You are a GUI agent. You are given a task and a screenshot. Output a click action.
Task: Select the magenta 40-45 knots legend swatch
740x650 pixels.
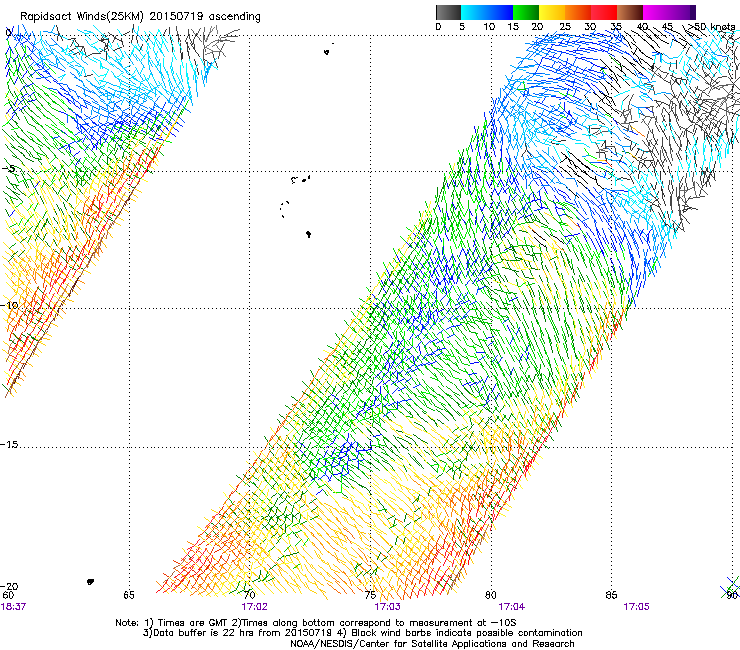pos(656,12)
